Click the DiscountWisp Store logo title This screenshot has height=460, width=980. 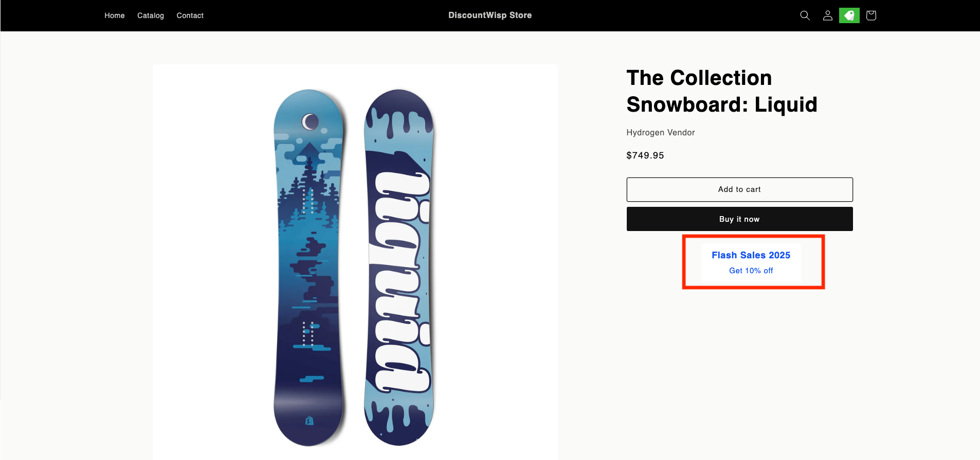pos(489,15)
